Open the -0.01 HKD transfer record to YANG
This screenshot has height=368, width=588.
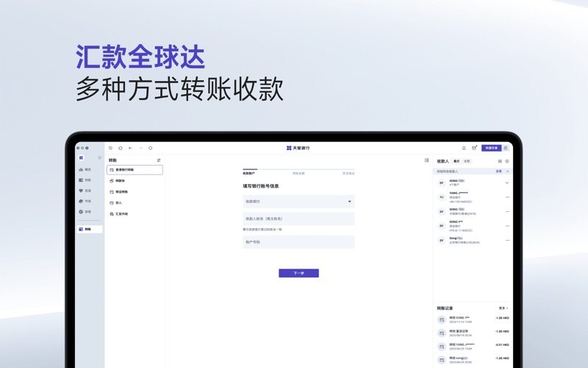tap(473, 346)
